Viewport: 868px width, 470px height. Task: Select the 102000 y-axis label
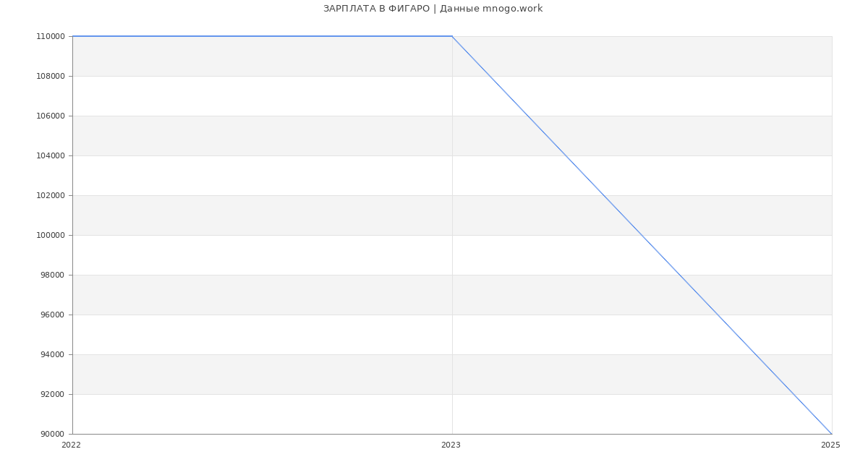pos(51,196)
